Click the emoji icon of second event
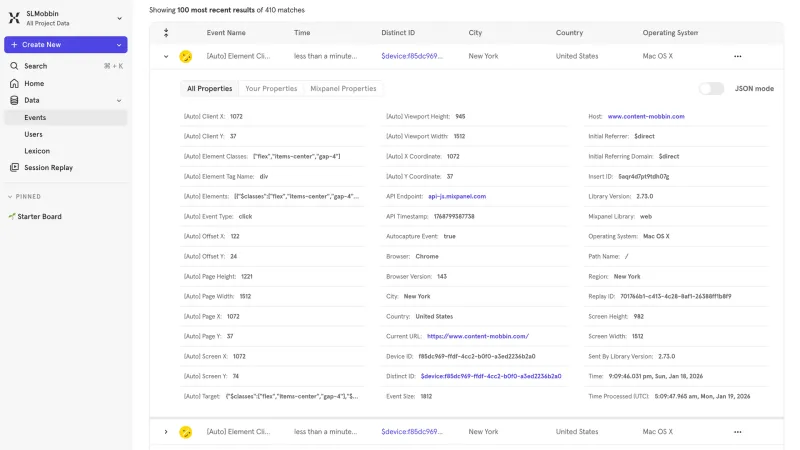The height and width of the screenshot is (450, 800). pos(186,432)
